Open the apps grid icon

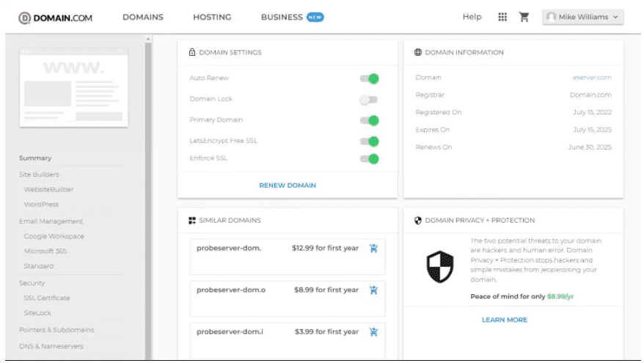502,17
